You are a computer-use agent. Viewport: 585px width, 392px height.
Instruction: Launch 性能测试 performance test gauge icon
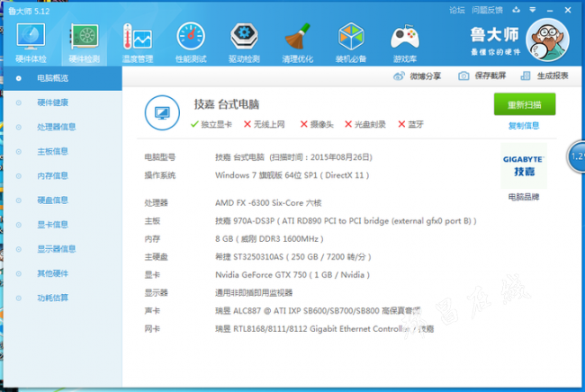click(191, 42)
